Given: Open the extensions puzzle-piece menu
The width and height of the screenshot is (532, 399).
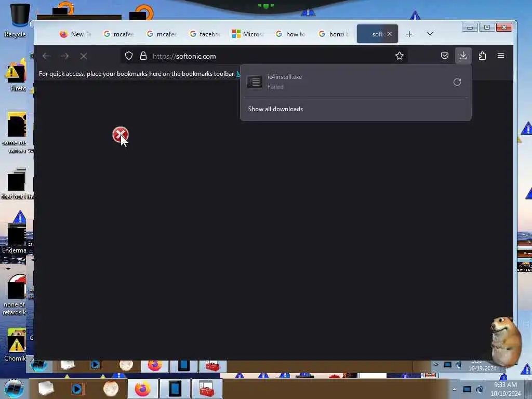Looking at the screenshot, I should tap(482, 56).
